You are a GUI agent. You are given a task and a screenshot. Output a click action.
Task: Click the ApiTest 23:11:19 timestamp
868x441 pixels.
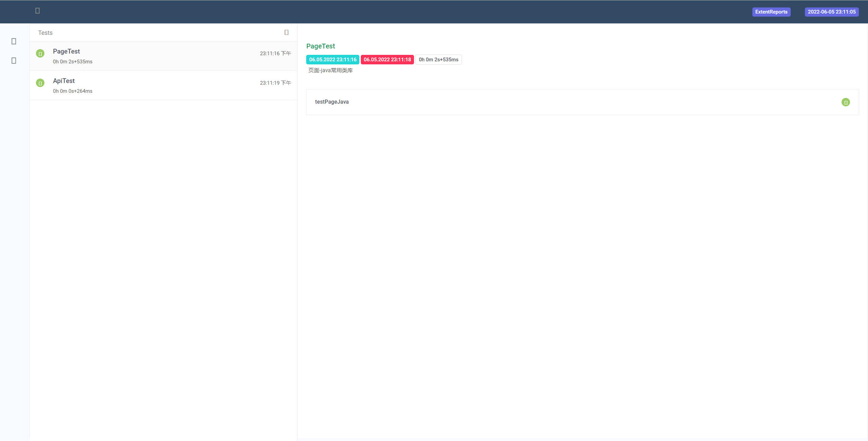(275, 83)
